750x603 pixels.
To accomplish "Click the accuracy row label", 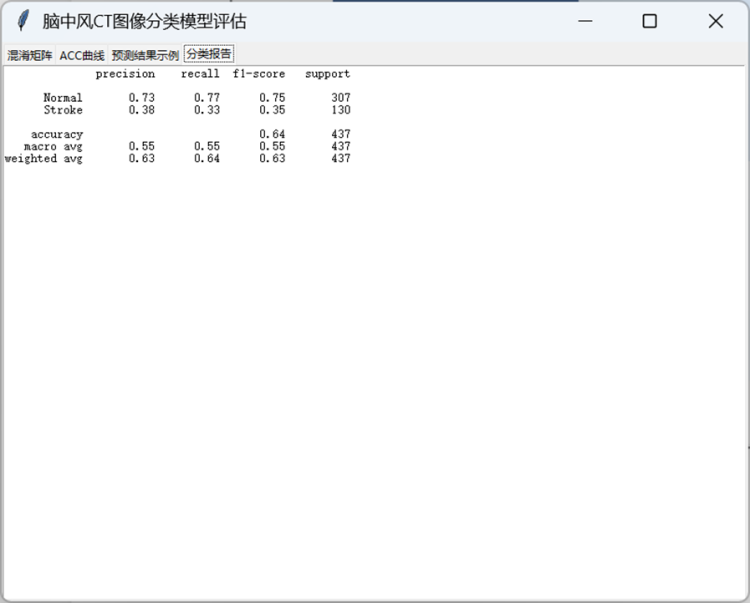I will coord(57,134).
